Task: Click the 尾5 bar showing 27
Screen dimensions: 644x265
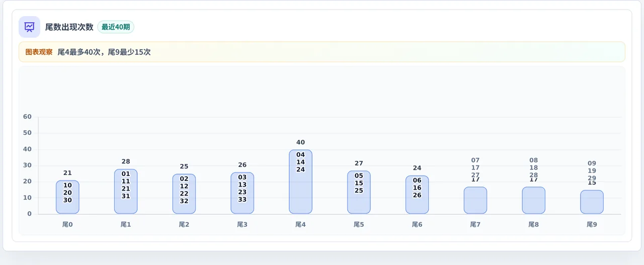Action: tap(359, 193)
